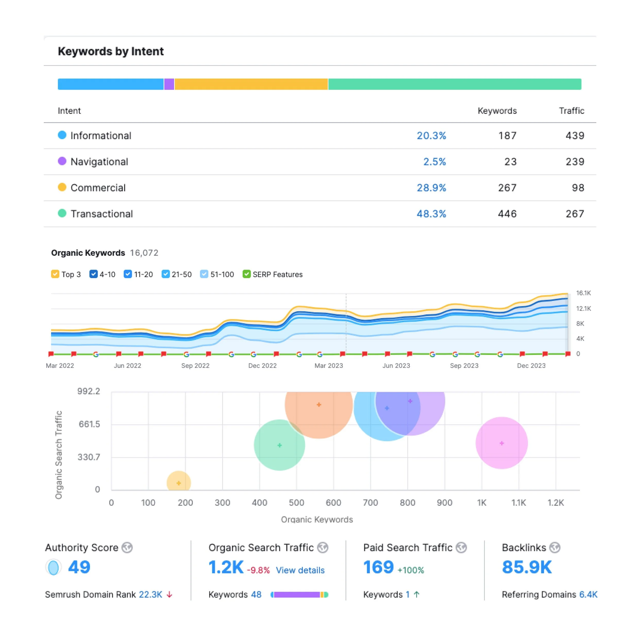644x644 pixels.
Task: Open the View details link
Action: [300, 570]
